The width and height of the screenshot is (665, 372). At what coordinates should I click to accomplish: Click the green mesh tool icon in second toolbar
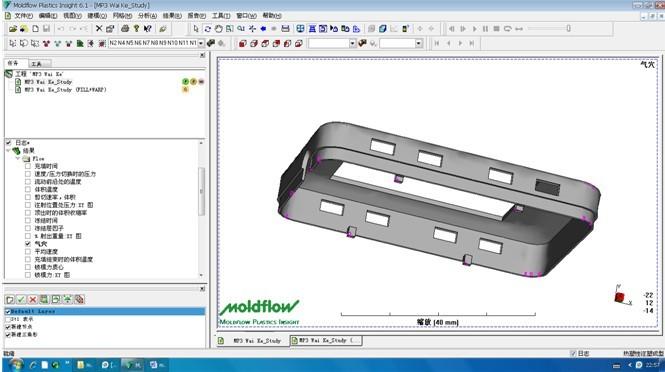coord(80,43)
